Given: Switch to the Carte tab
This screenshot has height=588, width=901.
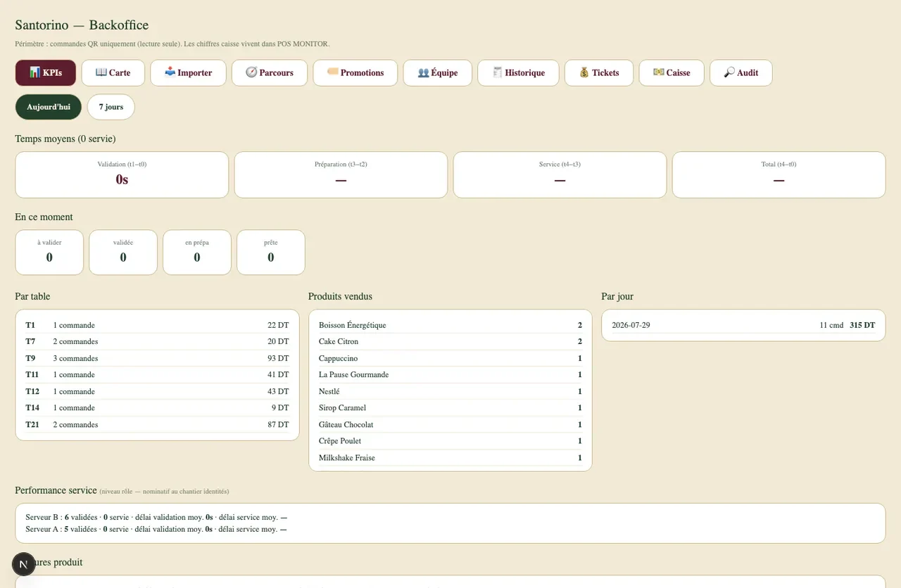Looking at the screenshot, I should pos(113,72).
